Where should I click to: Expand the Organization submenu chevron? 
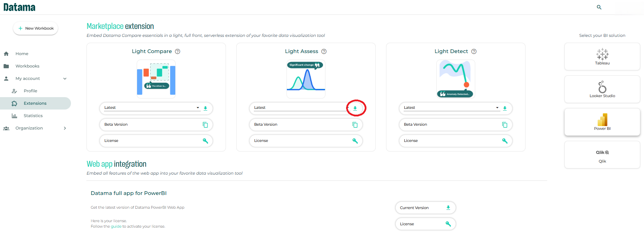(x=65, y=128)
